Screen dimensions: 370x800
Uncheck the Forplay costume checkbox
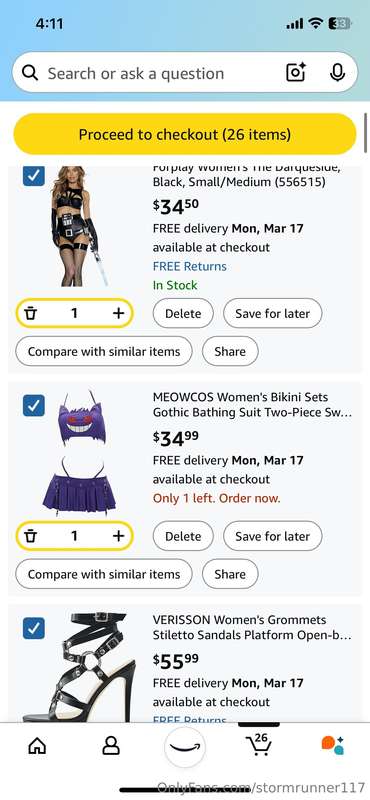(x=34, y=176)
